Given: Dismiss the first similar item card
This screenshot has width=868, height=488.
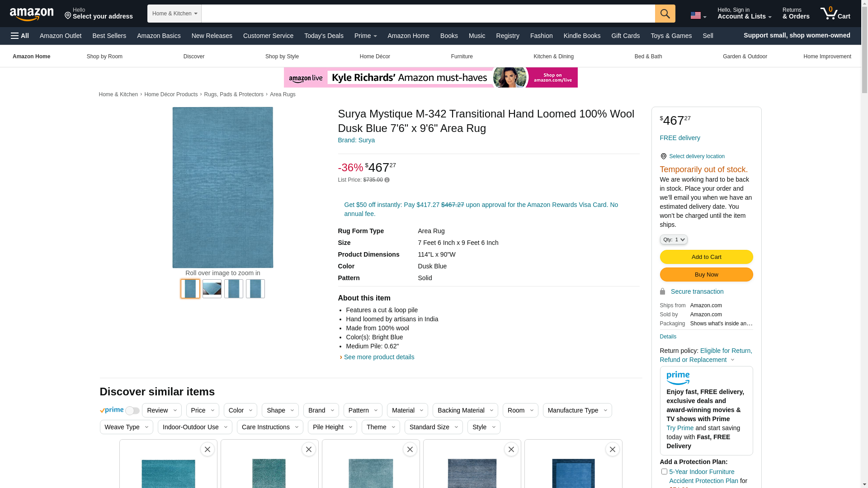Looking at the screenshot, I should pos(208,449).
